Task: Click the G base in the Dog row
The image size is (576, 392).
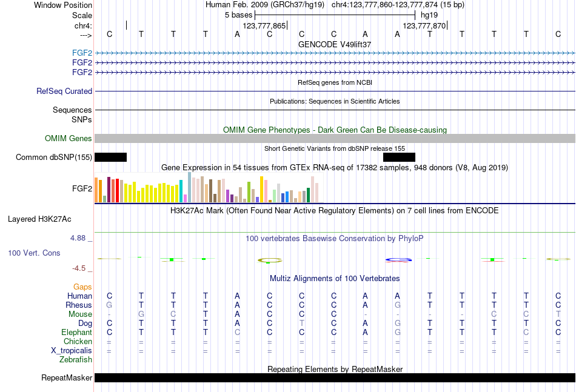Action: (x=398, y=324)
